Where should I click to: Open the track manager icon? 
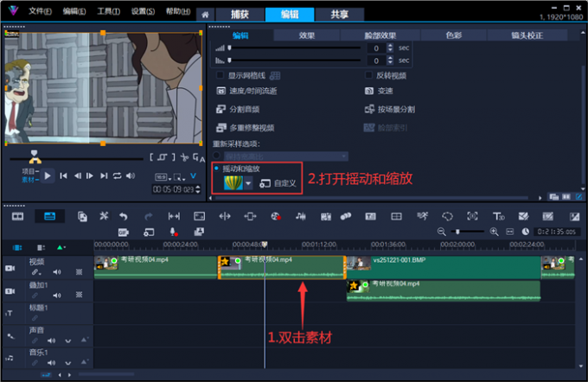[41, 247]
